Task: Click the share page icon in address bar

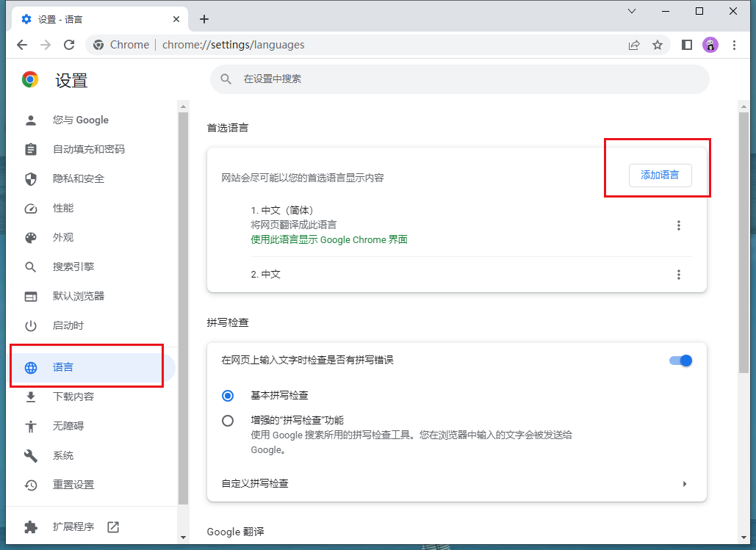Action: click(x=634, y=45)
